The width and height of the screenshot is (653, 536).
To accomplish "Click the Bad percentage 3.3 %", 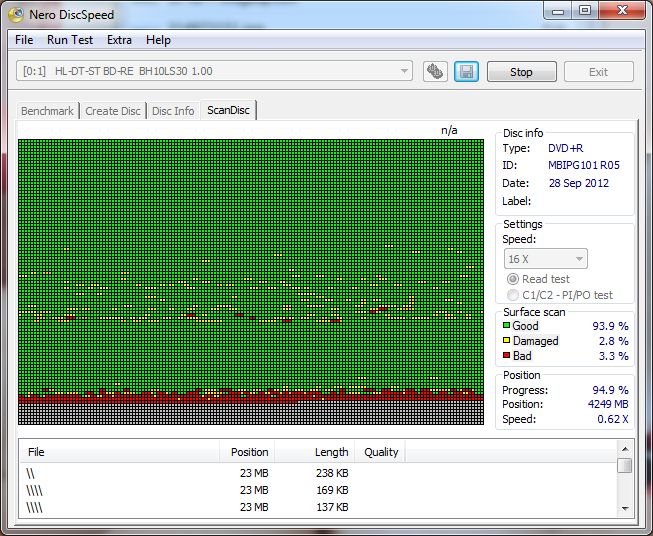I will (614, 356).
